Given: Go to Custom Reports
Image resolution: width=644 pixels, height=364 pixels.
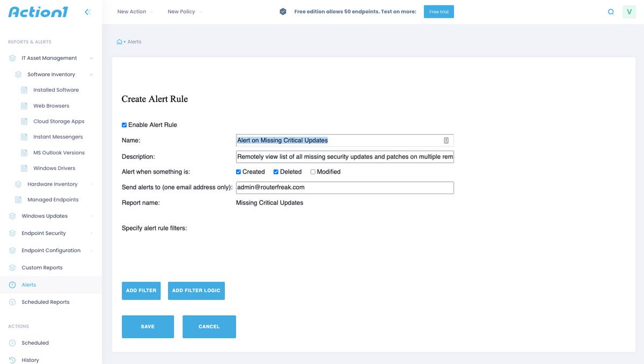Looking at the screenshot, I should 42,268.
